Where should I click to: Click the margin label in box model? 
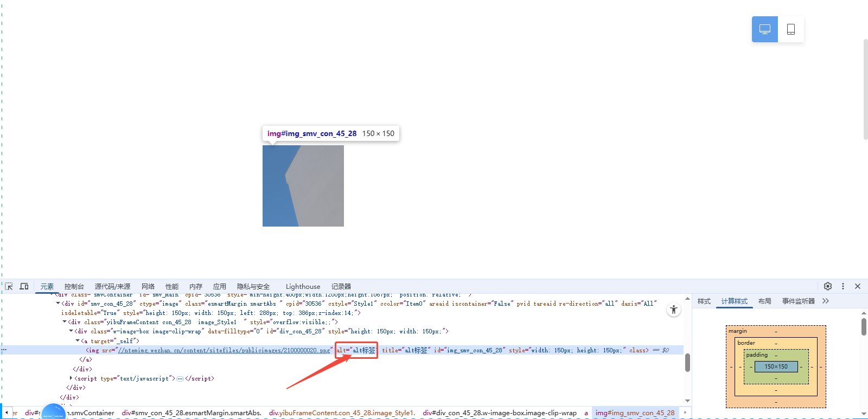pos(737,331)
